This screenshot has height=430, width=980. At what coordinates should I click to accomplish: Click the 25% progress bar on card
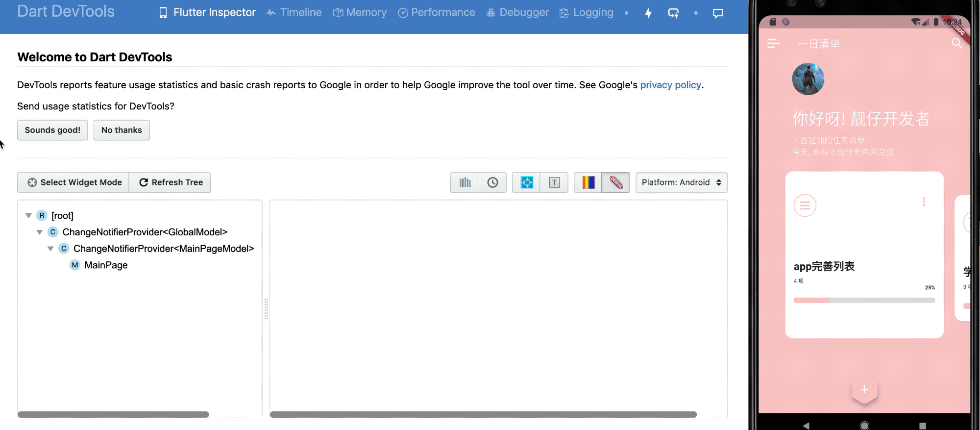[x=864, y=300]
